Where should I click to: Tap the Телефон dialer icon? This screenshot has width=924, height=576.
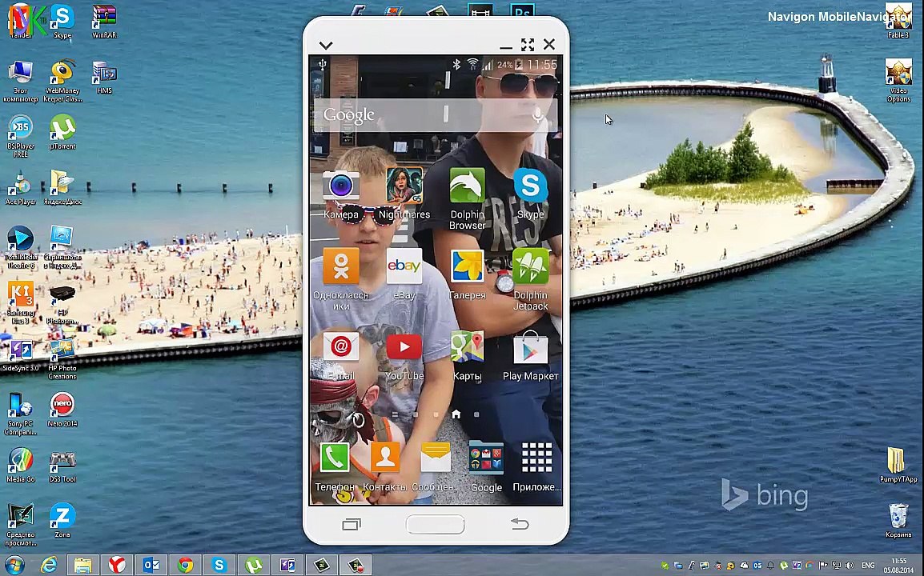coord(335,458)
